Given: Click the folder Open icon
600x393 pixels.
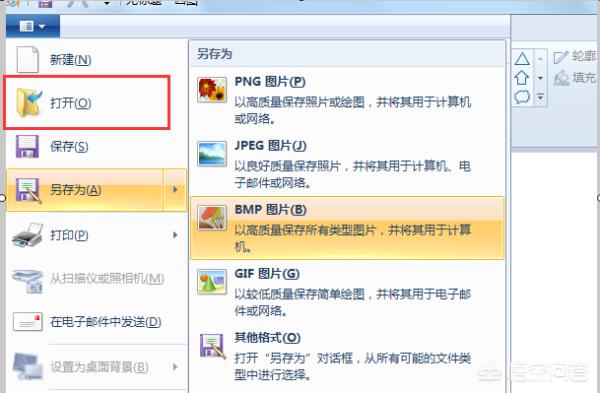Looking at the screenshot, I should [29, 102].
